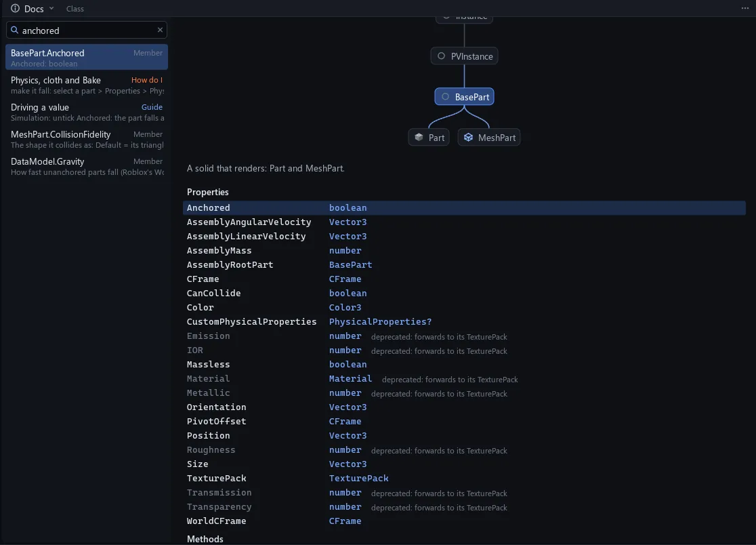
Task: Follow the PhysicalProperties? type link
Action: [x=381, y=322]
